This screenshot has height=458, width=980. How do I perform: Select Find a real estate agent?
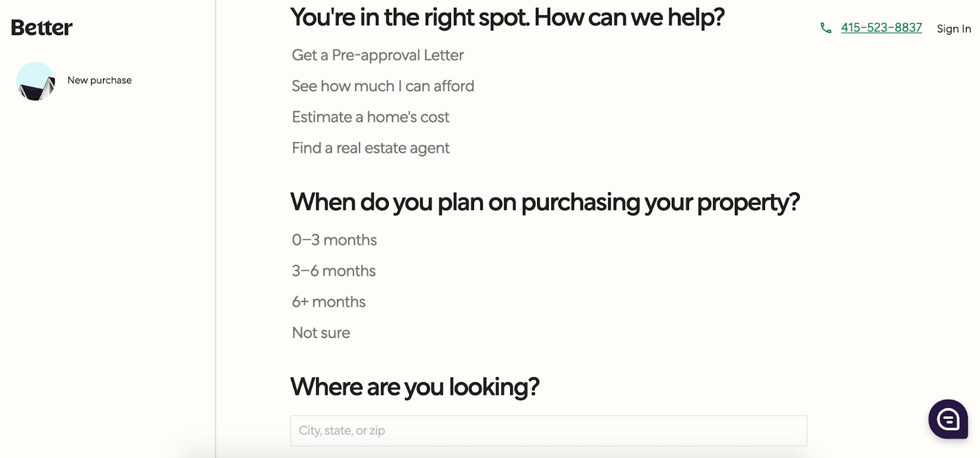(371, 148)
